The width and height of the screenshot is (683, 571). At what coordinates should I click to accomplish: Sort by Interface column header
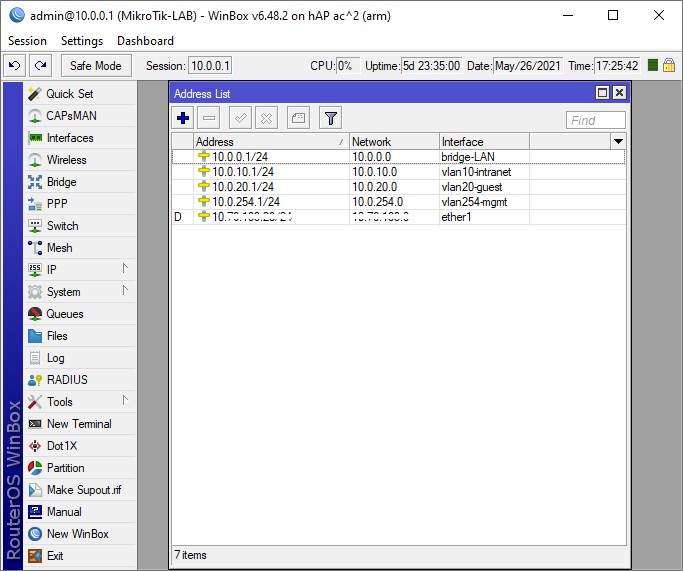tap(484, 142)
